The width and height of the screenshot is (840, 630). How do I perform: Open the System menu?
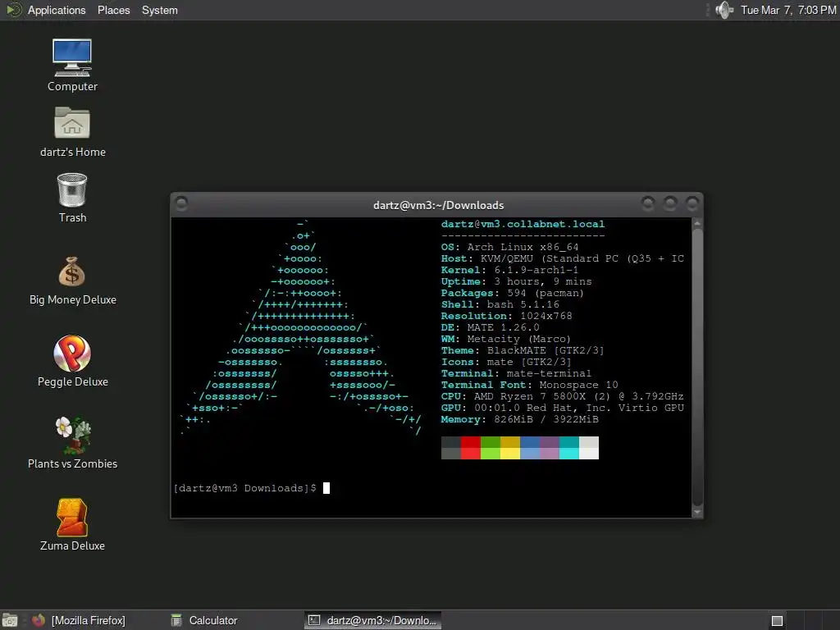tap(160, 10)
